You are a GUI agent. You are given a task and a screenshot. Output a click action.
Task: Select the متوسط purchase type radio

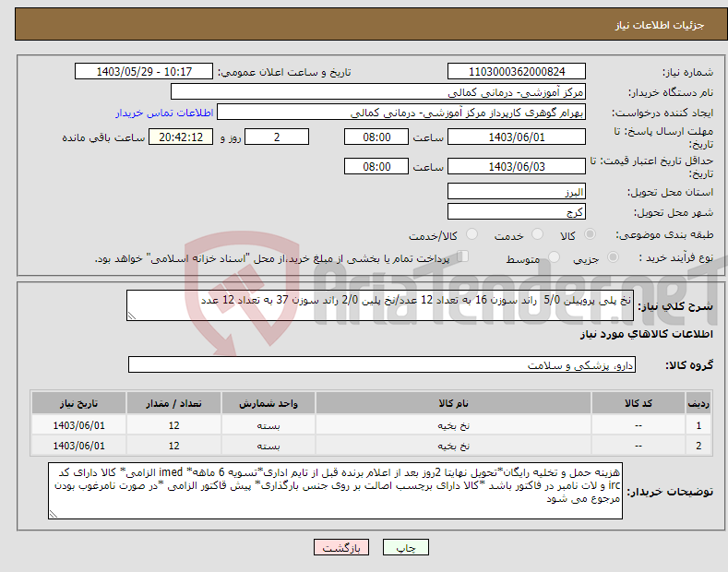(554, 256)
